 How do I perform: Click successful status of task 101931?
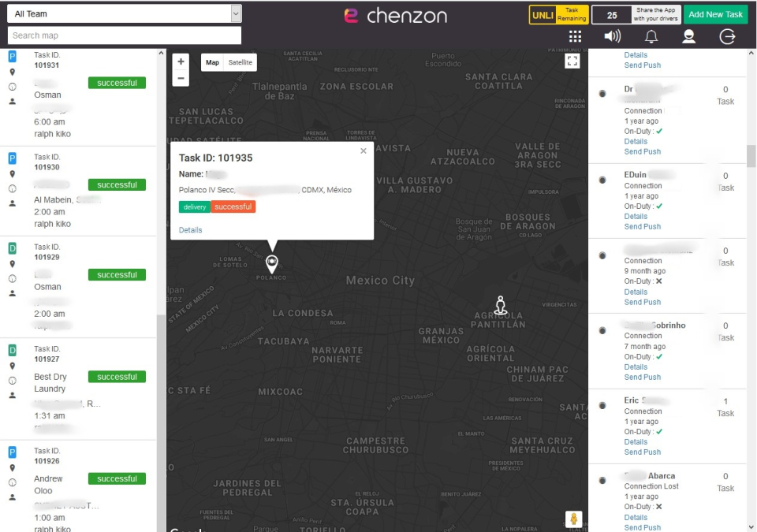point(117,83)
